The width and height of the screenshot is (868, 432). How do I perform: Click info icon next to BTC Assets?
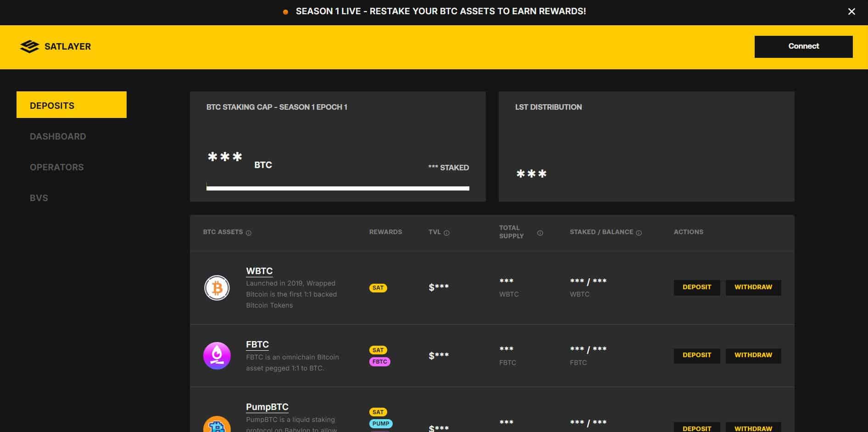(x=249, y=233)
